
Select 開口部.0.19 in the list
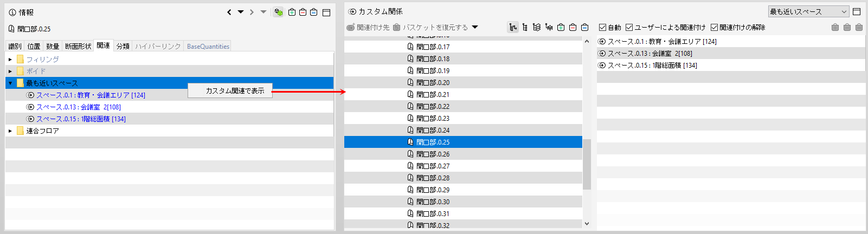(463, 70)
